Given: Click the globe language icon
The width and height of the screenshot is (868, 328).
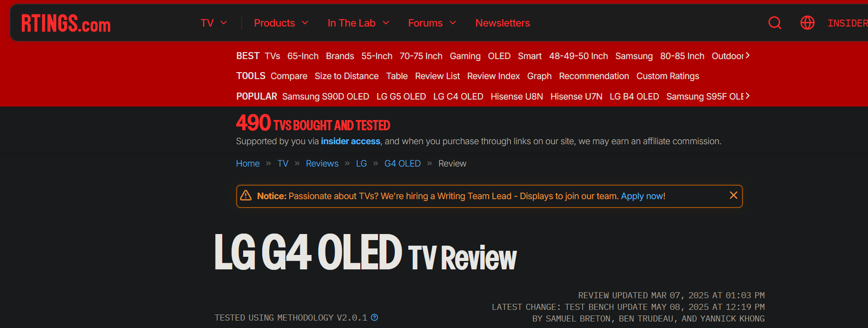Looking at the screenshot, I should point(808,23).
